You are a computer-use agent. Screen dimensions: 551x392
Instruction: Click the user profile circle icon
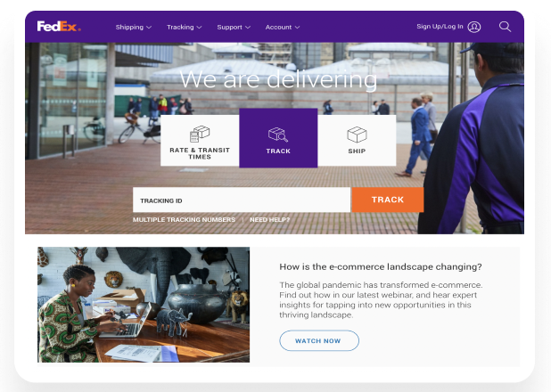tap(474, 27)
